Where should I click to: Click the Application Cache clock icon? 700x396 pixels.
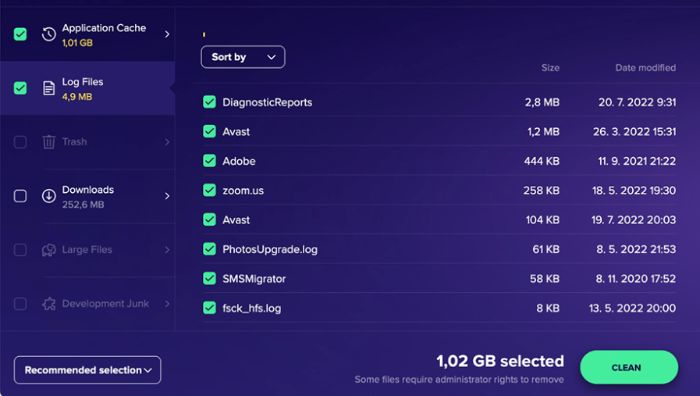(x=49, y=34)
